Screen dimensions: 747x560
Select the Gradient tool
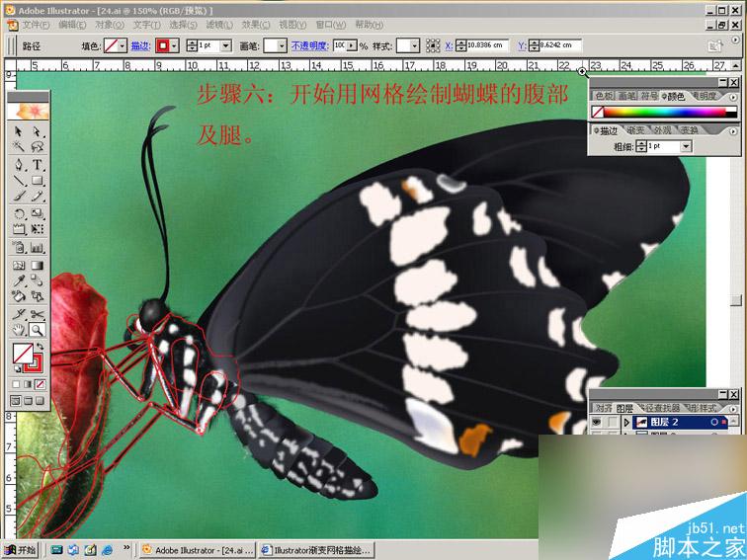(37, 266)
